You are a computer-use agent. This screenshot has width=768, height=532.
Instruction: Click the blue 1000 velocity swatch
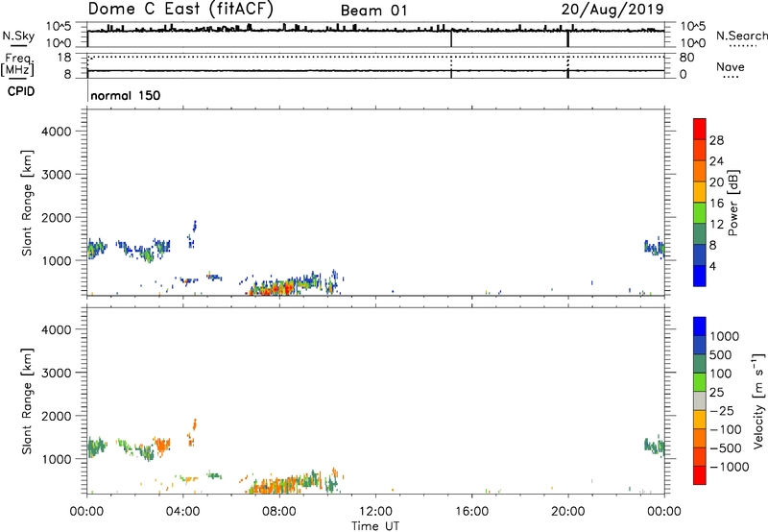pyautogui.click(x=700, y=326)
